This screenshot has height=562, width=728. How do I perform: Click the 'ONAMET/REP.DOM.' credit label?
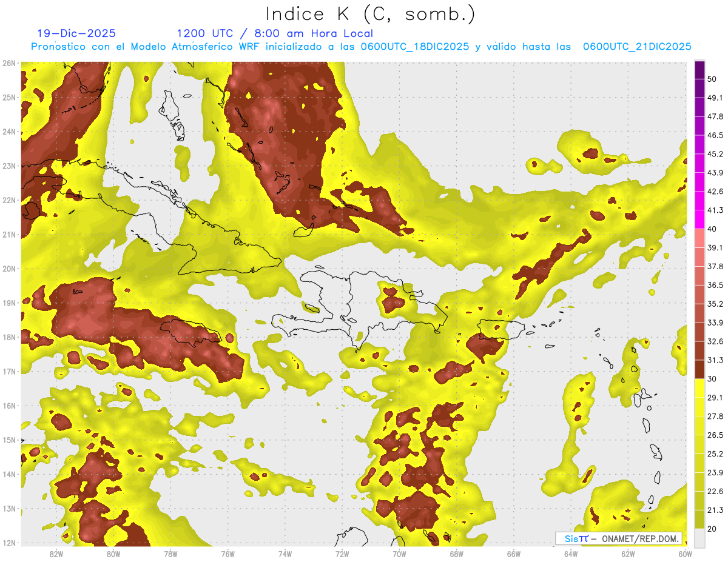639,538
